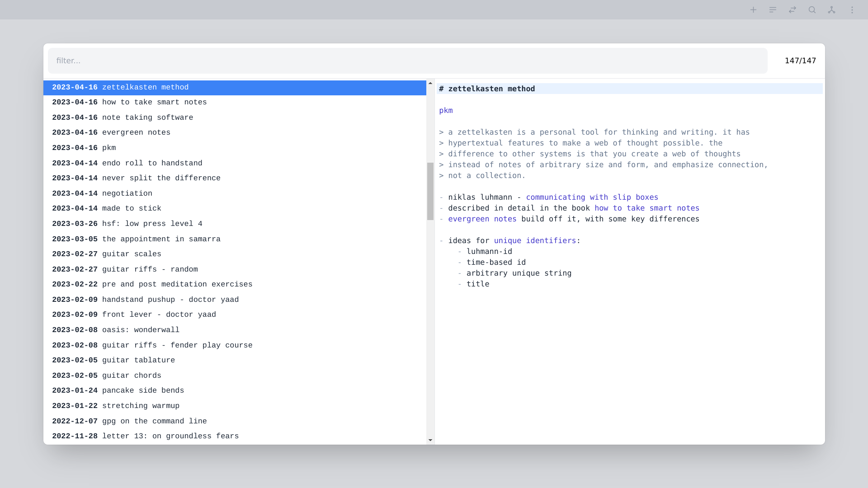The image size is (868, 488).
Task: Select 'negotiation' note
Action: click(x=235, y=194)
